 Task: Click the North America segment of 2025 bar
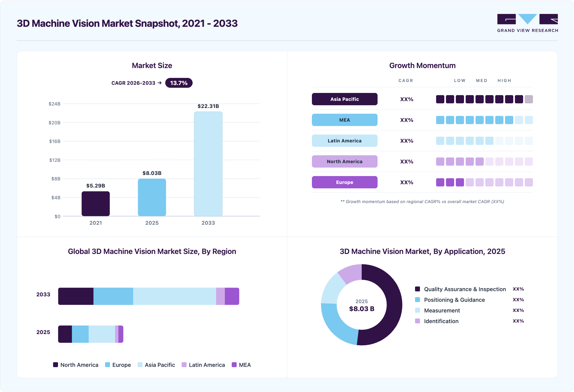[x=65, y=334]
